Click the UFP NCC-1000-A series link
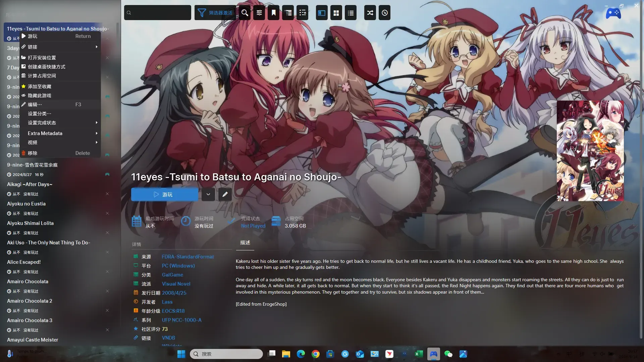 pos(182,320)
